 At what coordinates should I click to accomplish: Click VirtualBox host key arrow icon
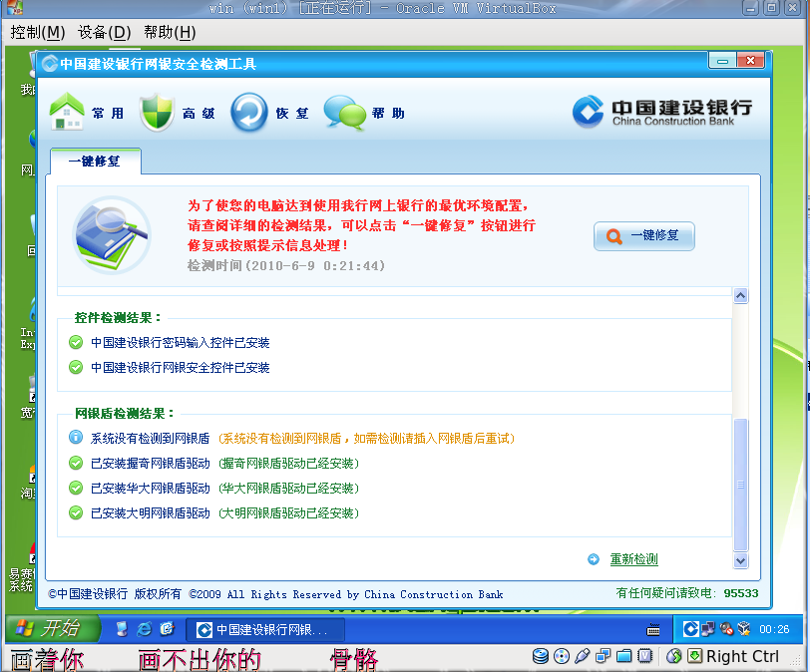tap(695, 656)
